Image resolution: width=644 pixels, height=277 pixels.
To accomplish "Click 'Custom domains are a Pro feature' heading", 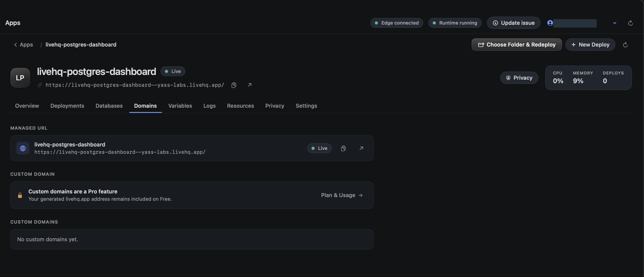I will [73, 191].
